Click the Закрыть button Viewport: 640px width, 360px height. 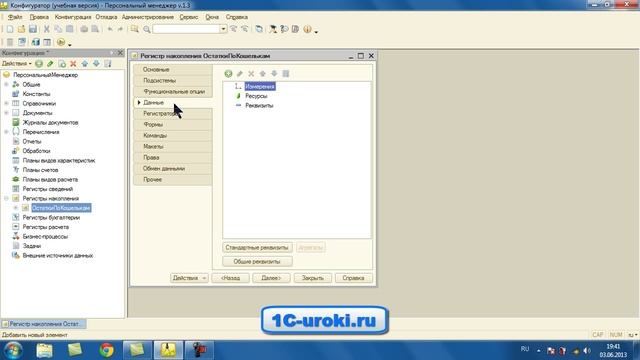tap(313, 278)
